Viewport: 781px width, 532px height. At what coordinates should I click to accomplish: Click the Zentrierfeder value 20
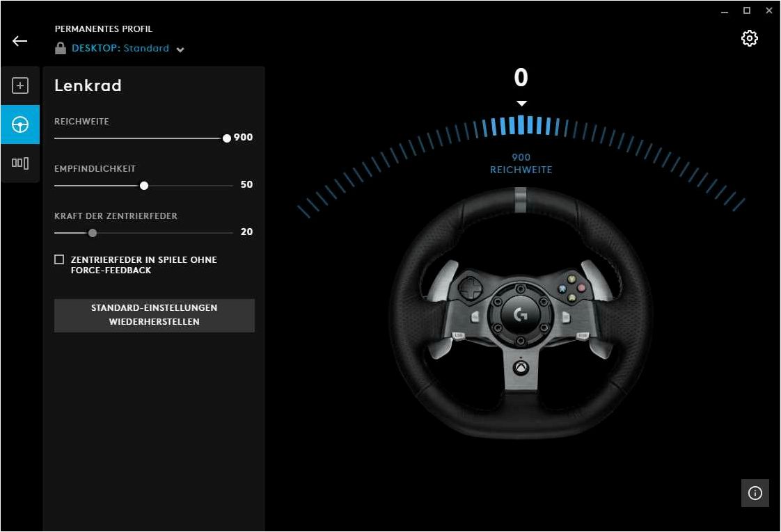tap(246, 232)
